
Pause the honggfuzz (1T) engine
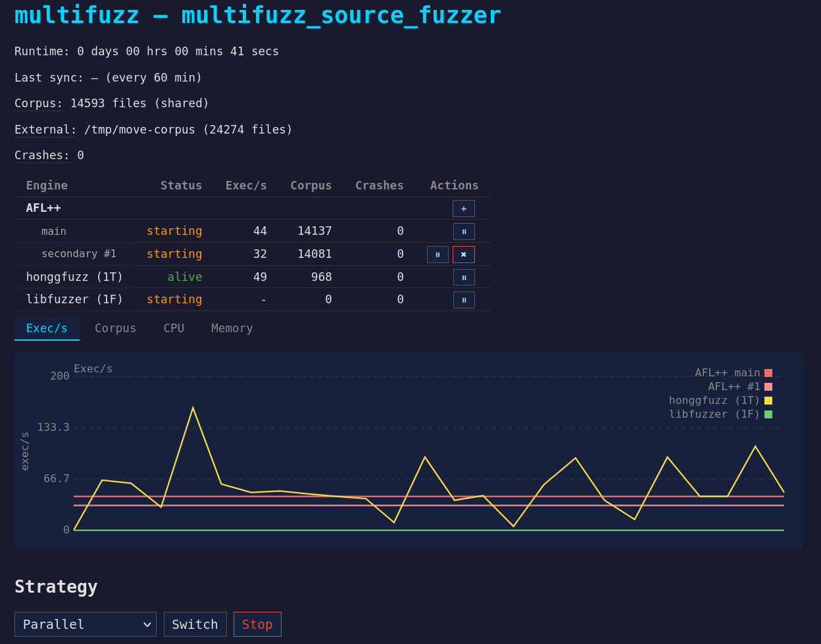[x=464, y=277]
